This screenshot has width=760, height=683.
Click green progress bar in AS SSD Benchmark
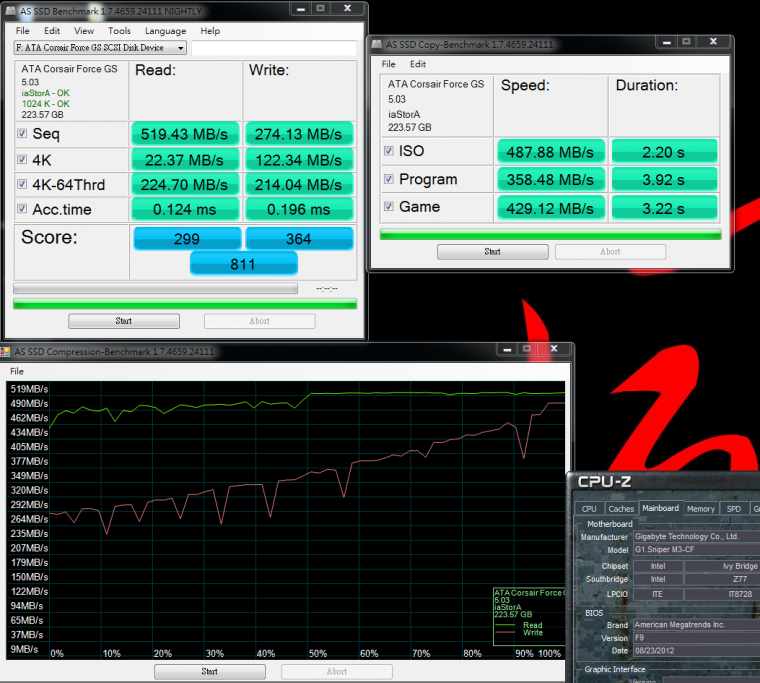point(185,304)
